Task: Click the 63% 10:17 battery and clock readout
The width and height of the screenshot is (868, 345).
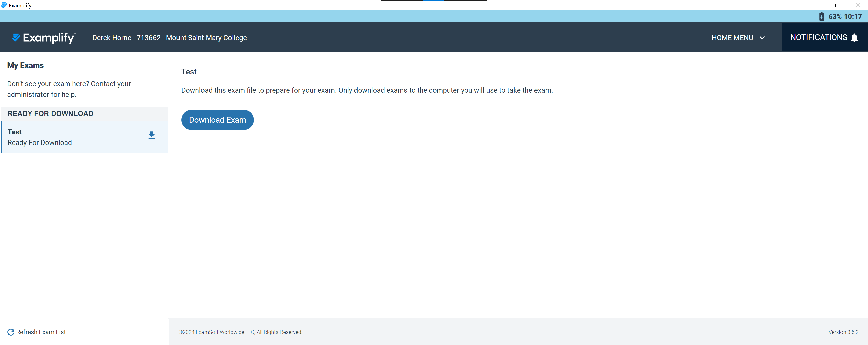Action: (845, 16)
